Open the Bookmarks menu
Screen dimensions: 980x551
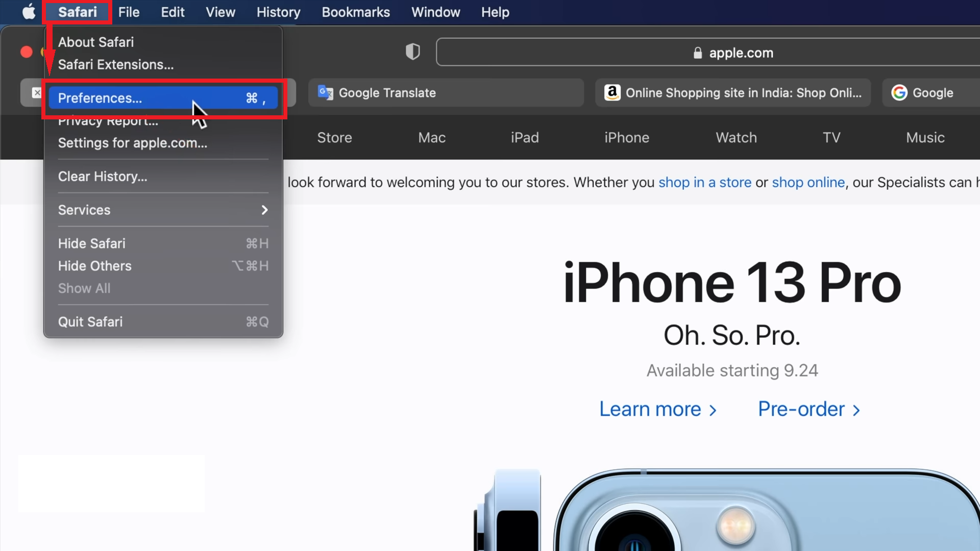[x=356, y=12]
